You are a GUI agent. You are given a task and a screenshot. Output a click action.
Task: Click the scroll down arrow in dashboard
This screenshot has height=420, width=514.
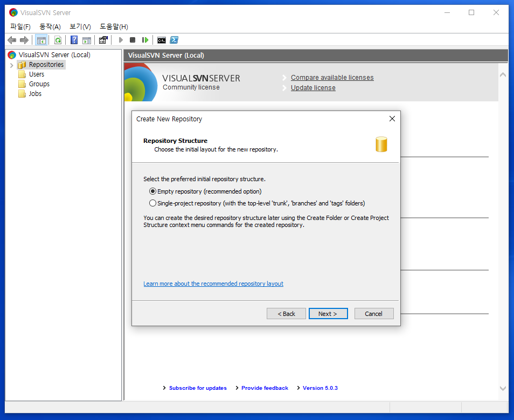(503, 388)
